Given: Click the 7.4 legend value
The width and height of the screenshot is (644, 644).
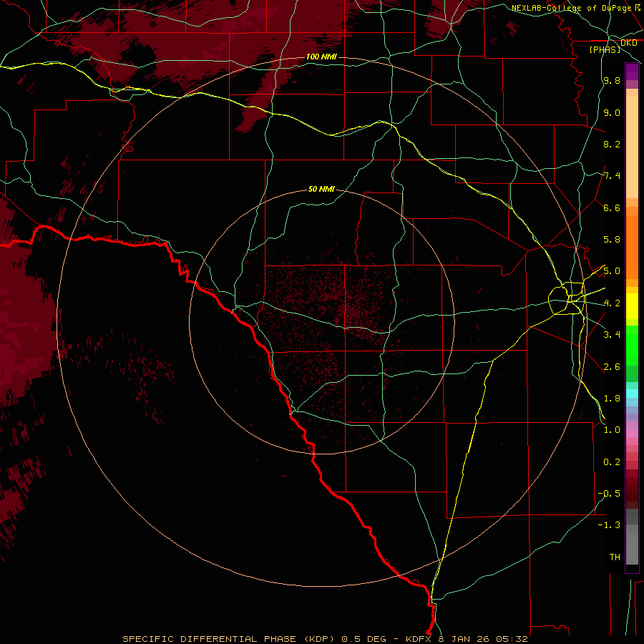Looking at the screenshot, I should tap(612, 176).
